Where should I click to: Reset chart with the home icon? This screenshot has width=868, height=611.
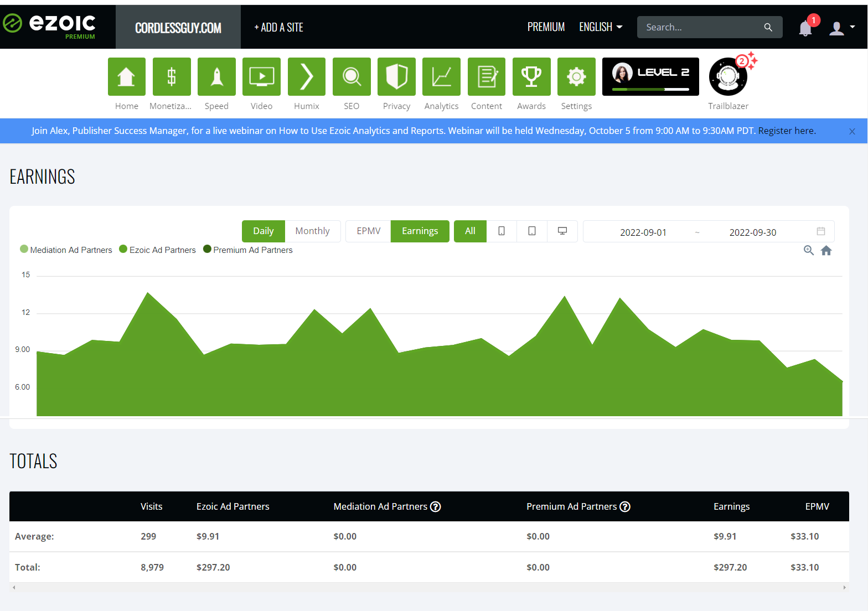[x=826, y=250]
